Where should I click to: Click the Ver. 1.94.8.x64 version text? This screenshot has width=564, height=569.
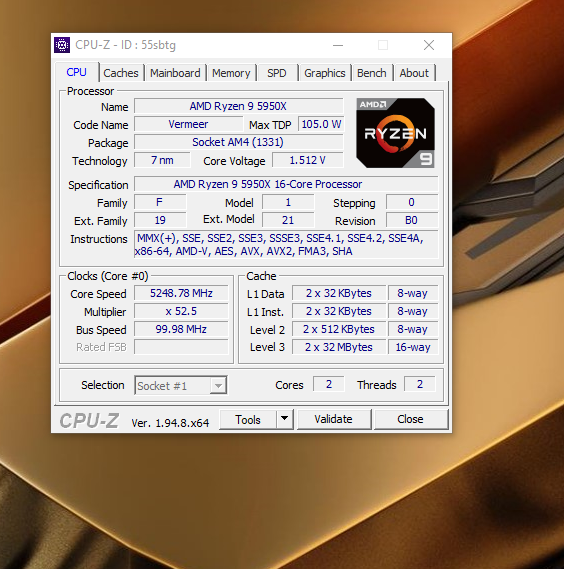pos(170,423)
